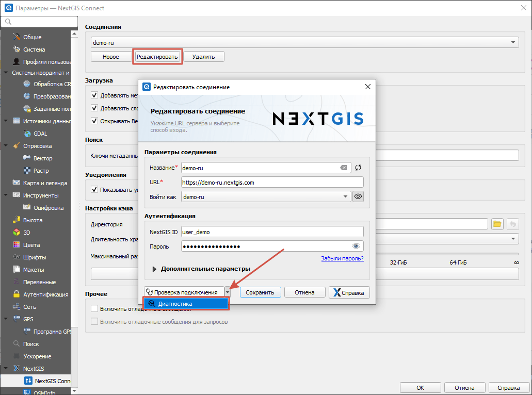532x395 pixels.
Task: Expand Дополнительные параметры section
Action: tap(154, 269)
